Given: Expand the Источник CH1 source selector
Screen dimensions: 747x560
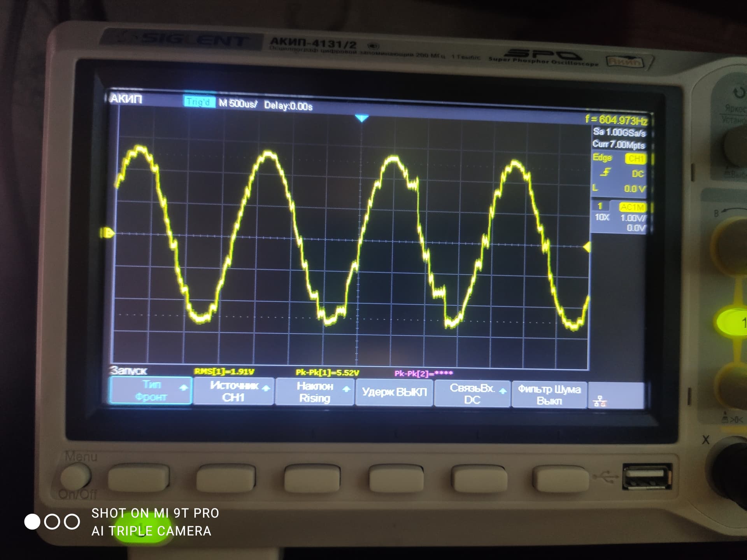Looking at the screenshot, I should pos(233,391).
